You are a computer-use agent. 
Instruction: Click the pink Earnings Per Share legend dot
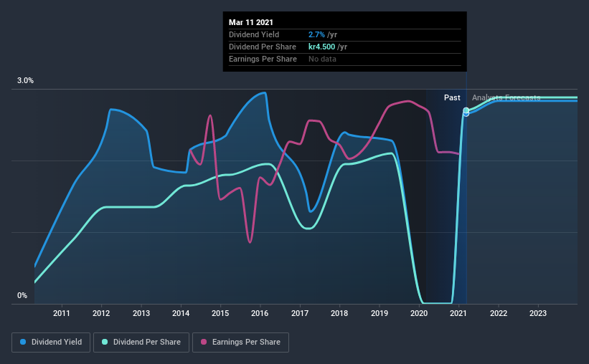pos(204,342)
